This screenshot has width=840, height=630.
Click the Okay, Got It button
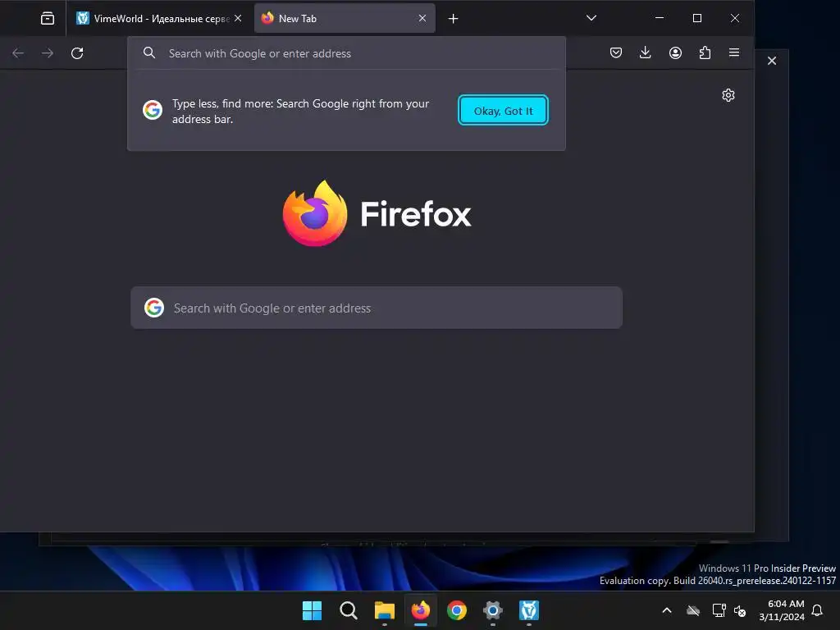click(x=503, y=111)
